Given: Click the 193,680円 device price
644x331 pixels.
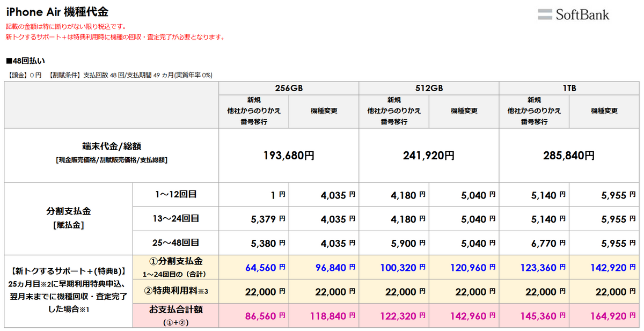Looking at the screenshot, I should [x=289, y=156].
